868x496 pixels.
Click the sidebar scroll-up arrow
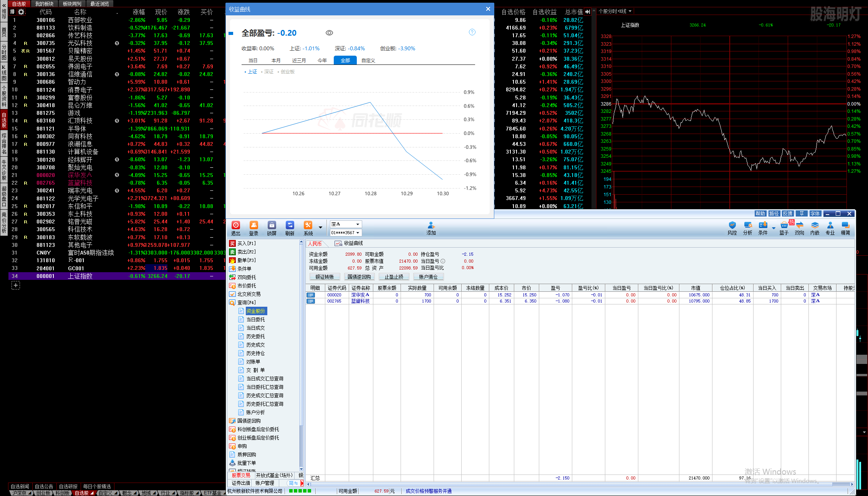coord(301,242)
